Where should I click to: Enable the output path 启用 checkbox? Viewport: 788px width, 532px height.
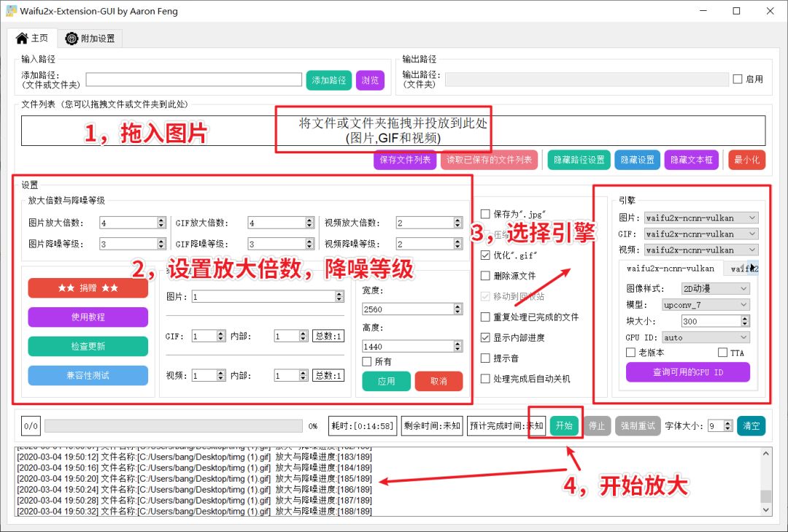(737, 79)
